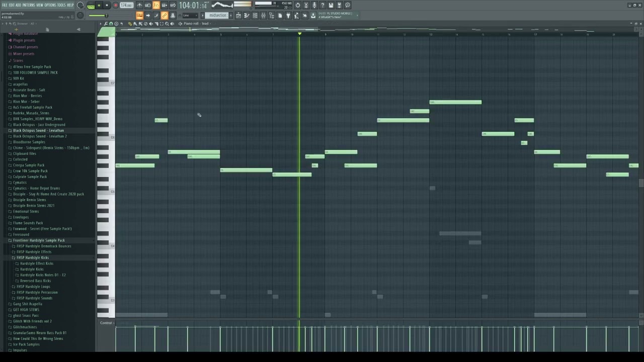This screenshot has width=644, height=362.
Task: Click the piano roll vertical scrollbar
Action: coord(641,183)
